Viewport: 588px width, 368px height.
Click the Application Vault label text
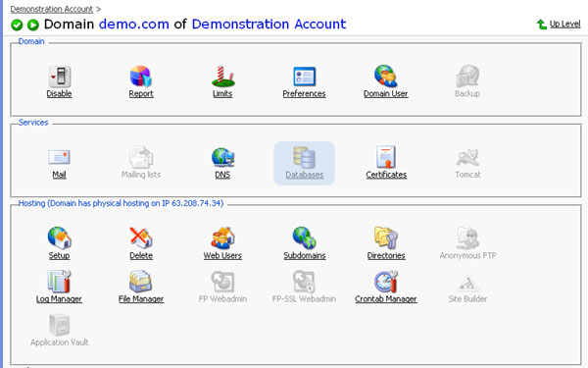point(59,342)
